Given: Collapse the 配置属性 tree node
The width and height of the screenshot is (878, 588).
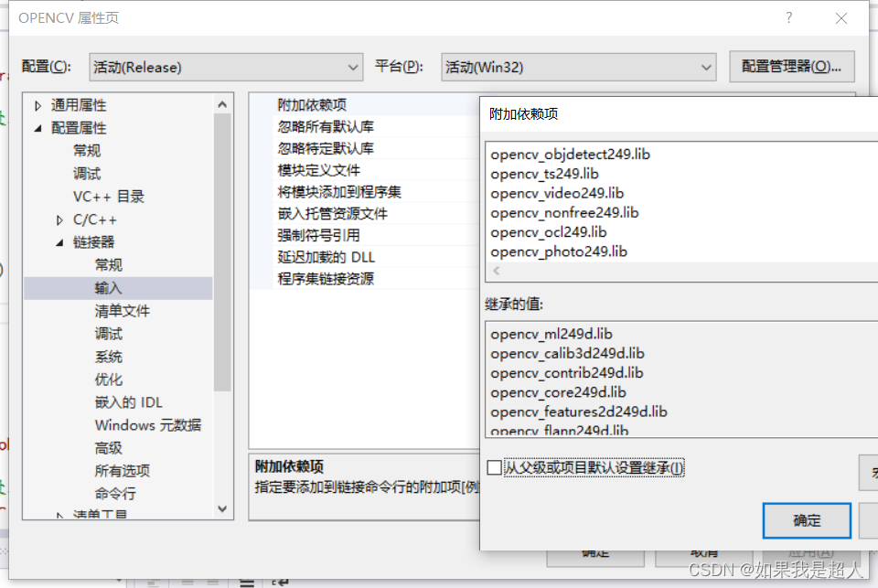Looking at the screenshot, I should (x=38, y=128).
